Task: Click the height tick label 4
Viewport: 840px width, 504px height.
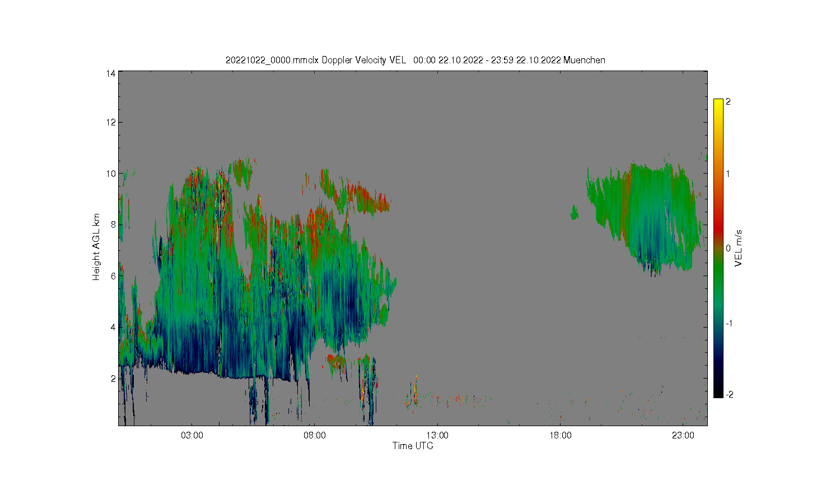Action: [114, 327]
